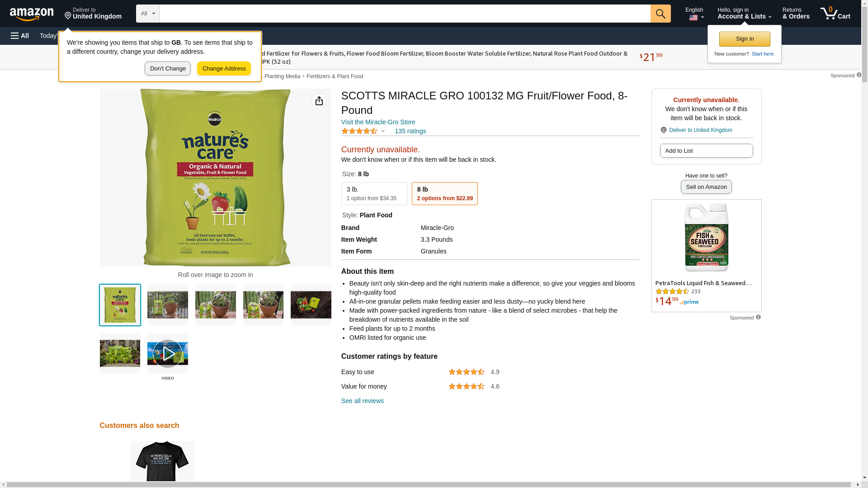Open the All hamburger menu

point(20,36)
